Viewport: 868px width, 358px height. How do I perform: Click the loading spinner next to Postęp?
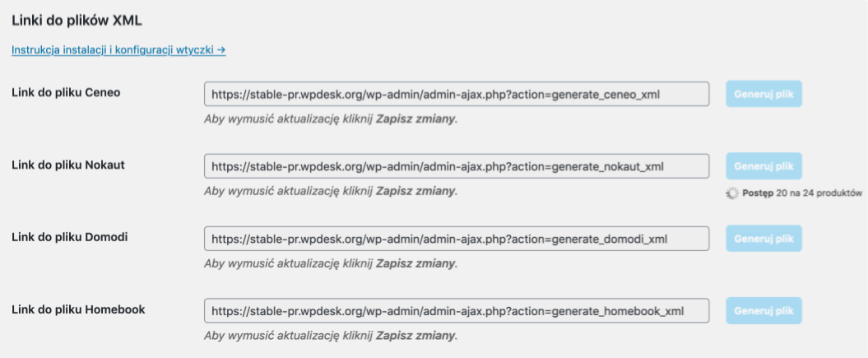[x=732, y=193]
